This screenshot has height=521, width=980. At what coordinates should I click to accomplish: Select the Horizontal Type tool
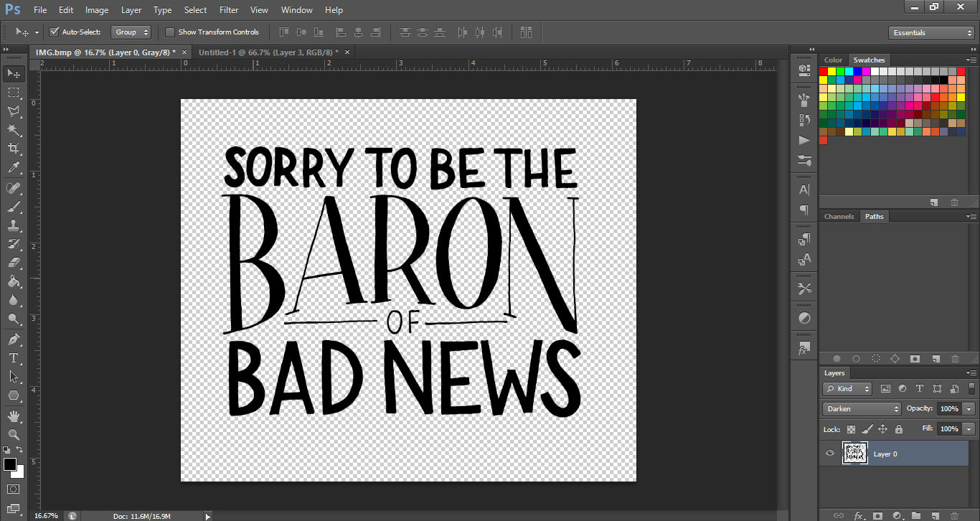pyautogui.click(x=14, y=357)
